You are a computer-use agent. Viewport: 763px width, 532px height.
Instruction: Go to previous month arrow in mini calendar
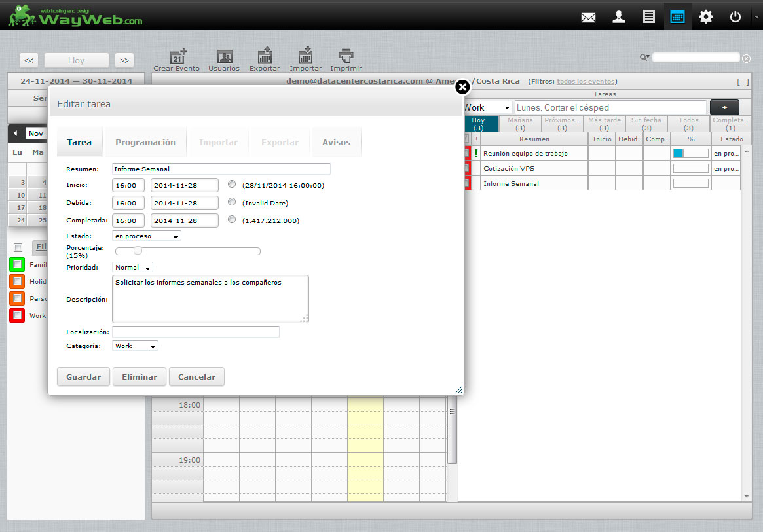[x=16, y=133]
